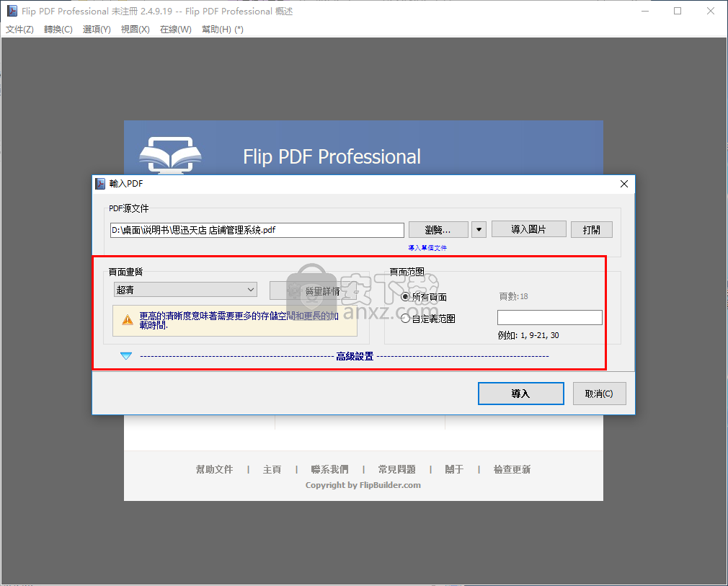Open the 關于 link in the main window
728x586 pixels.
pyautogui.click(x=454, y=469)
